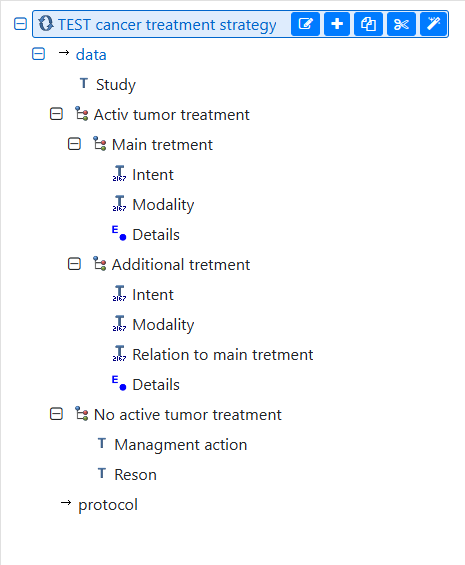Click coded text icon of Relation to main tretment

[x=119, y=353]
